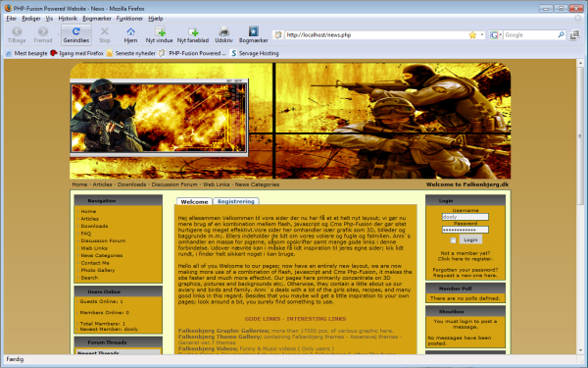Open the Google search engine dropdown
Viewport: 588px width, 368px height.
tap(496, 35)
